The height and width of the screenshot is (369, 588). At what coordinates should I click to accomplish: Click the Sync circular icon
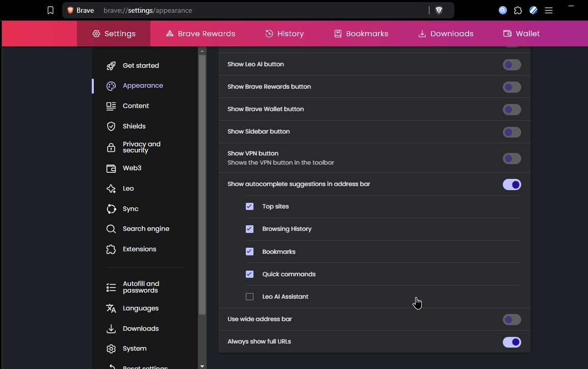pyautogui.click(x=111, y=208)
